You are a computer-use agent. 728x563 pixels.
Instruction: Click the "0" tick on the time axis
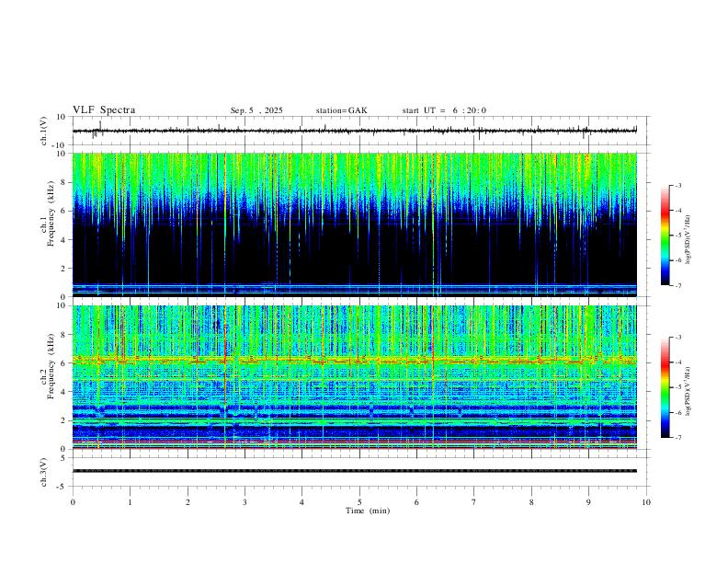point(73,502)
